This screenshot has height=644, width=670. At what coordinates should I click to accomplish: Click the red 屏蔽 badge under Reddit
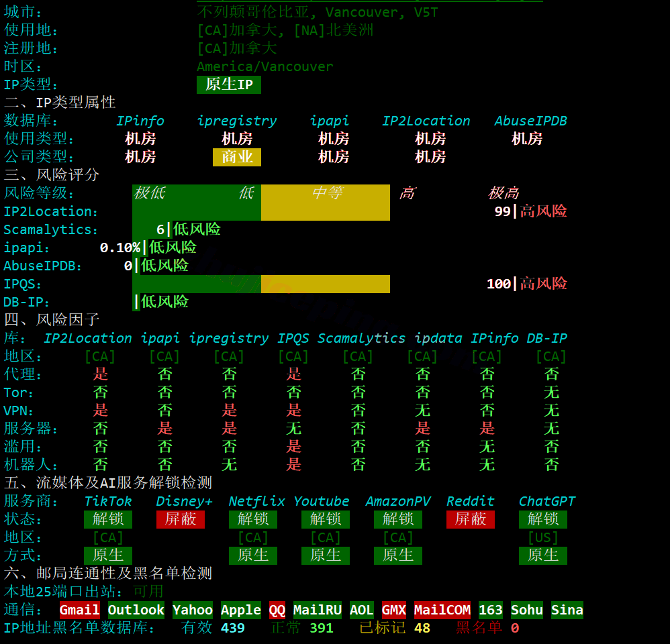coord(471,519)
